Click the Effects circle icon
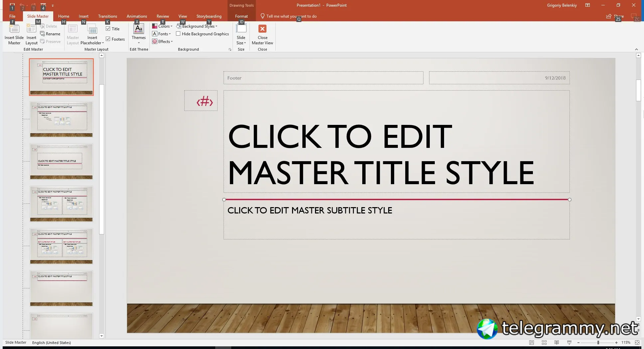 (154, 41)
